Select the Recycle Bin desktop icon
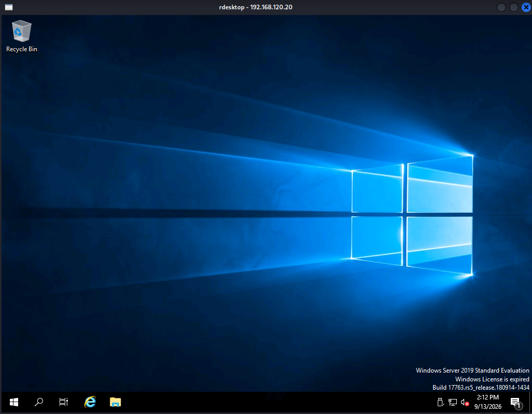This screenshot has width=532, height=414. point(22,36)
